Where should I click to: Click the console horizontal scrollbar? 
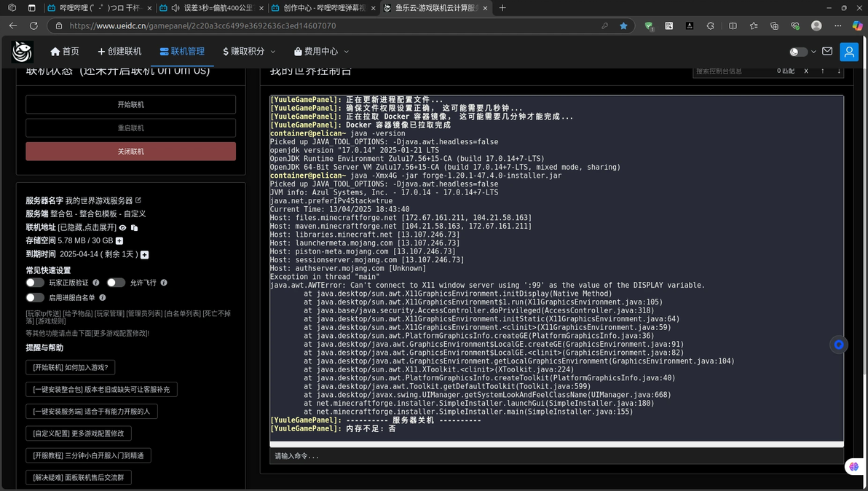pyautogui.click(x=556, y=444)
